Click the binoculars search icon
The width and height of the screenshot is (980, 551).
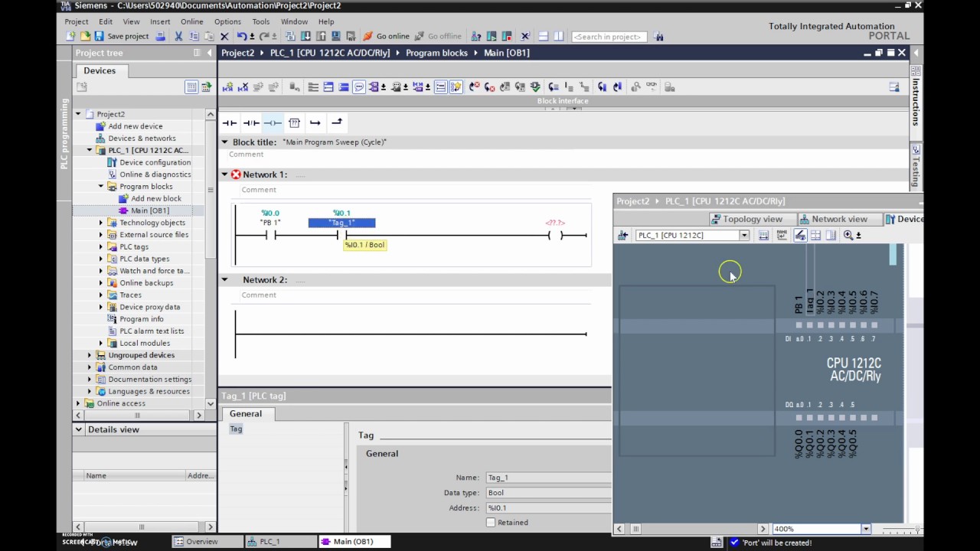(x=658, y=37)
